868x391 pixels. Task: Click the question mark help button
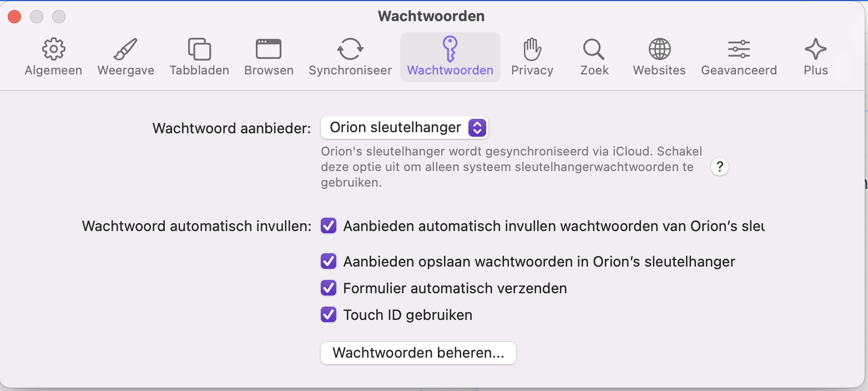pyautogui.click(x=719, y=167)
